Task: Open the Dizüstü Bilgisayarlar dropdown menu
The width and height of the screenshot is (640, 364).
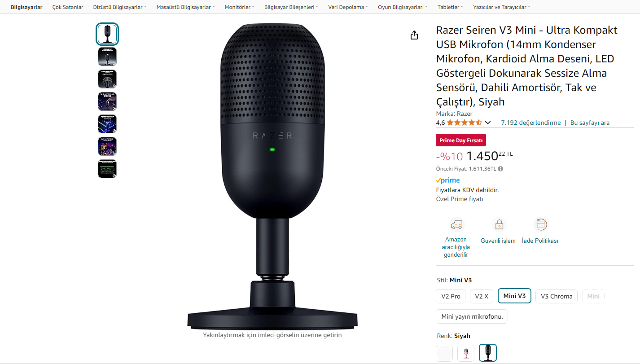Action: point(120,7)
